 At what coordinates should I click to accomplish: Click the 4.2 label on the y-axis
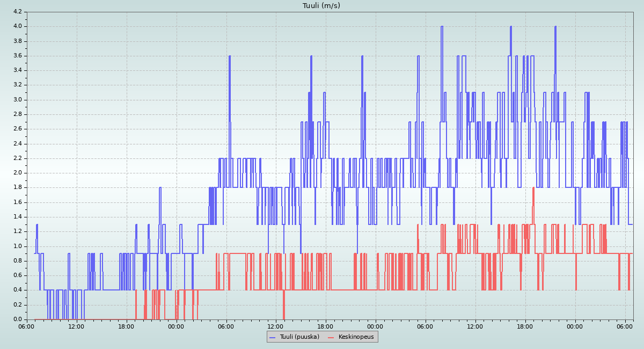coord(17,11)
